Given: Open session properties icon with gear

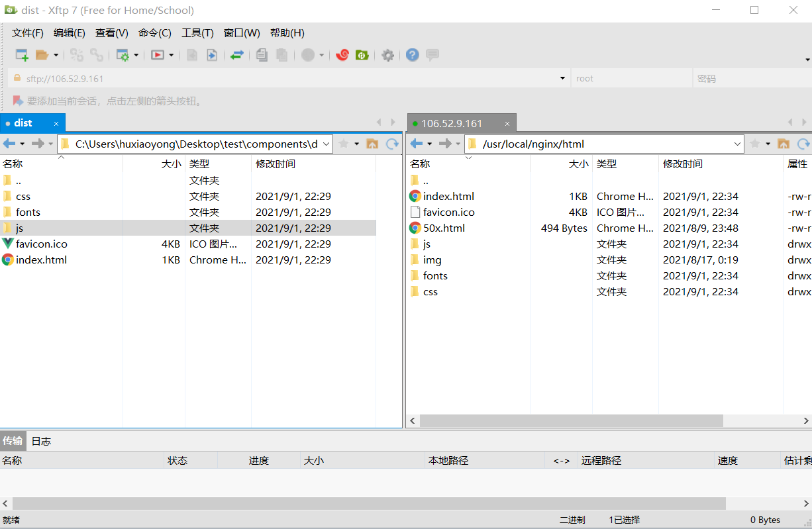Looking at the screenshot, I should coord(123,55).
